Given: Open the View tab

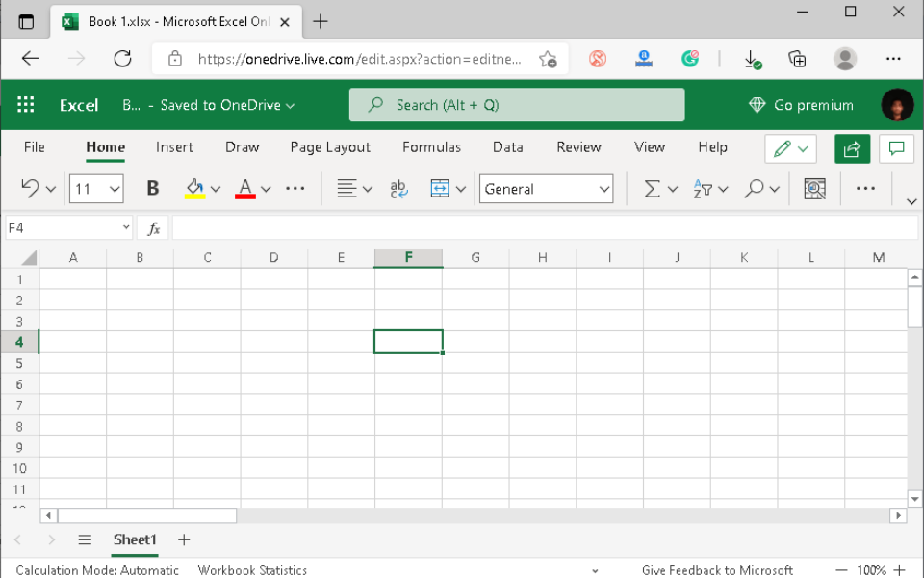Looking at the screenshot, I should [650, 147].
